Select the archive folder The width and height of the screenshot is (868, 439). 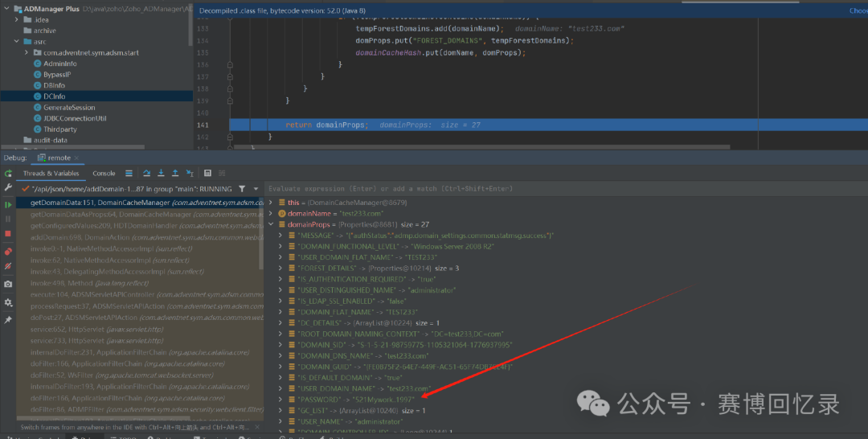[44, 31]
